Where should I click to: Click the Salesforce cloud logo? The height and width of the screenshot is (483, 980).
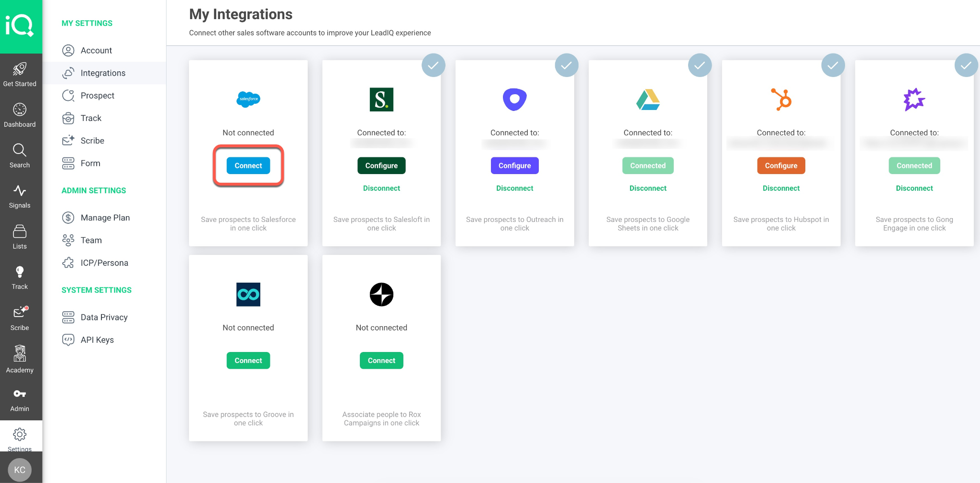point(248,99)
